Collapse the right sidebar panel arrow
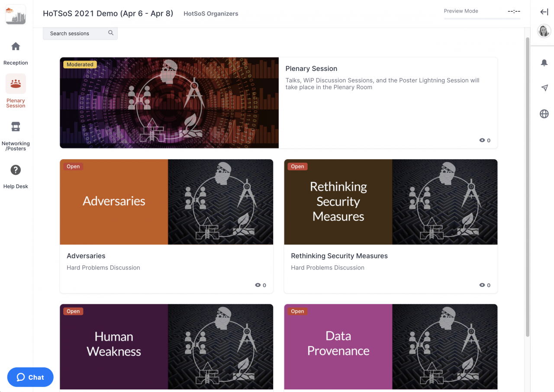The image size is (554, 392). click(544, 12)
